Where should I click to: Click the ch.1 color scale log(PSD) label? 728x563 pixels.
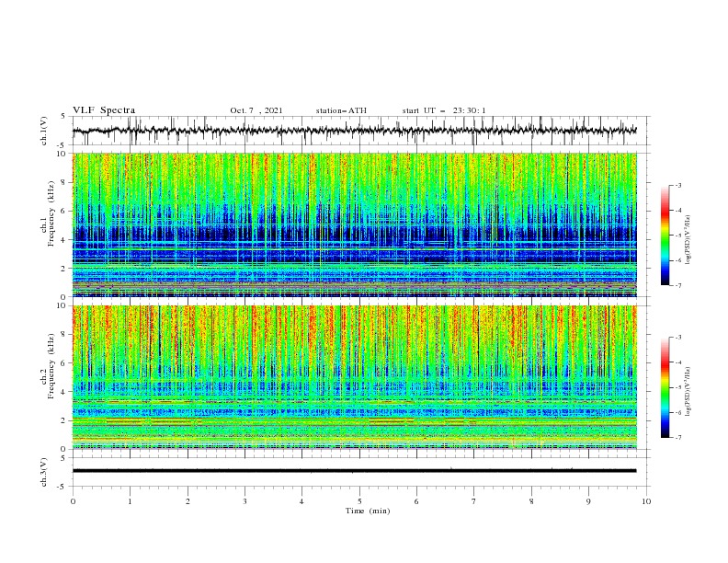pos(688,239)
